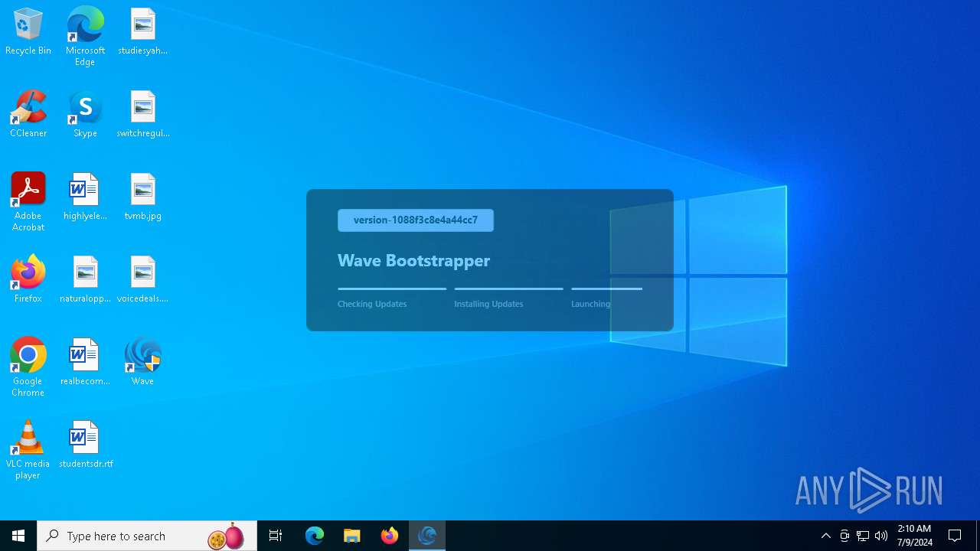Select the switchregul image file icon
The width and height of the screenshot is (980, 551).
[x=142, y=115]
